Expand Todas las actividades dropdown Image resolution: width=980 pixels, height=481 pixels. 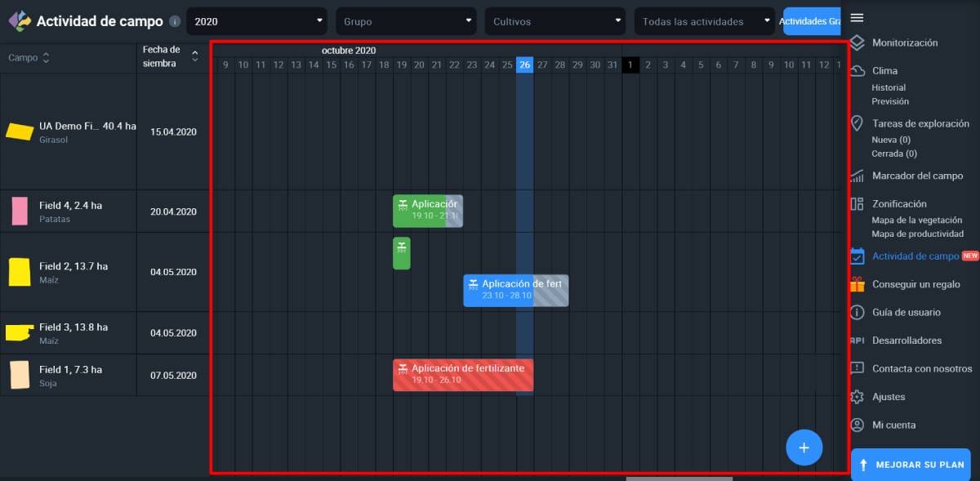pyautogui.click(x=706, y=21)
